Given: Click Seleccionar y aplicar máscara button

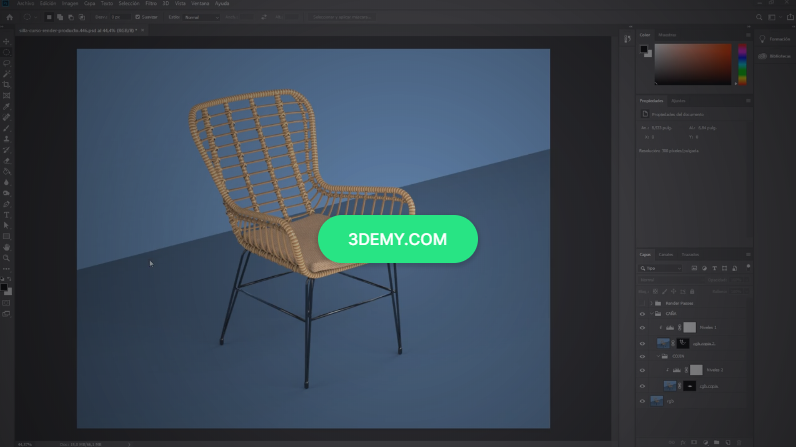Looking at the screenshot, I should pyautogui.click(x=342, y=17).
